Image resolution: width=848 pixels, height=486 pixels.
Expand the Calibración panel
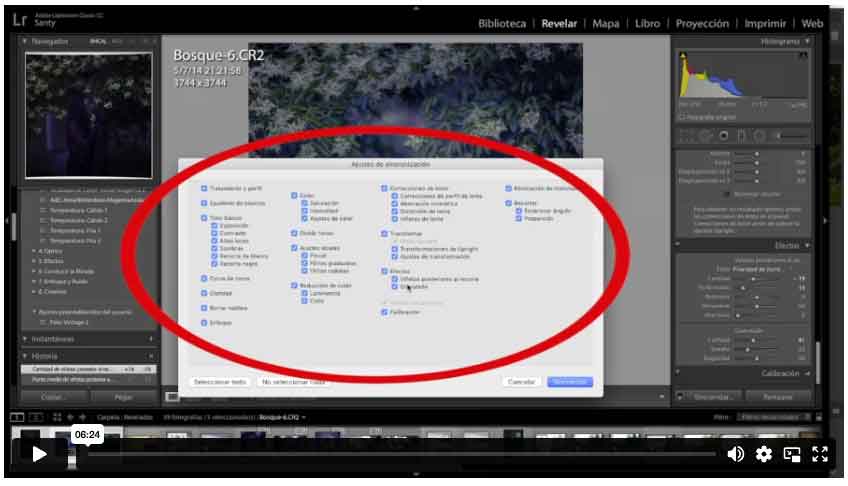point(807,374)
